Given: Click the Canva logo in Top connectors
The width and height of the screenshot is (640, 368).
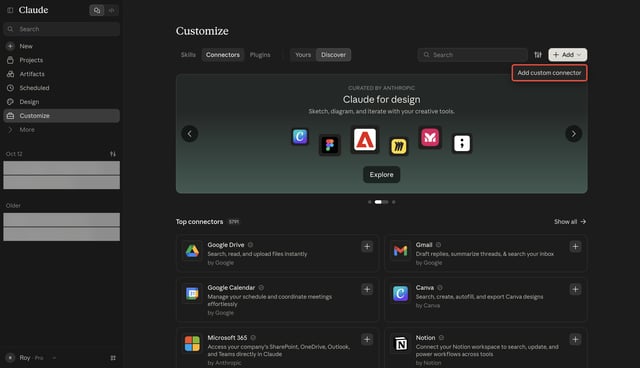Looking at the screenshot, I should 400,293.
